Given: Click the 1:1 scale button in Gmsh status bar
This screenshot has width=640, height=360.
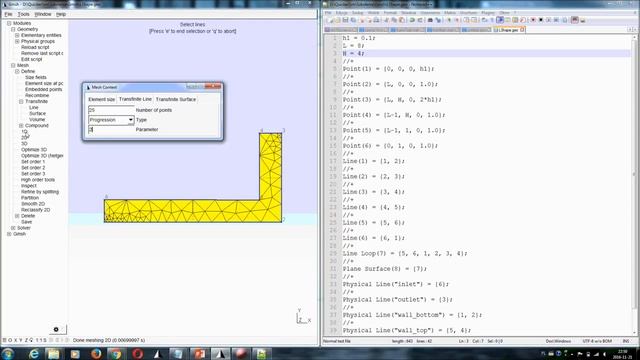Looking at the screenshot, I should point(38,340).
